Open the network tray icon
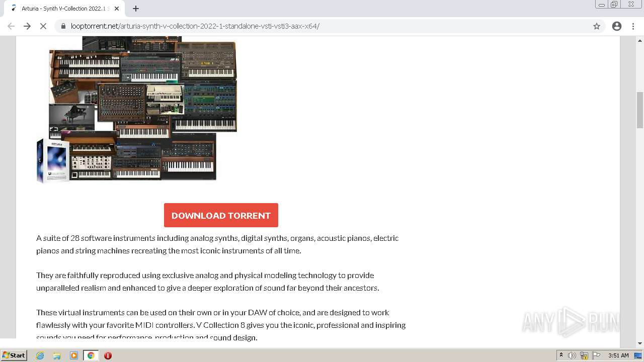Image resolution: width=644 pixels, height=362 pixels. coord(584,355)
